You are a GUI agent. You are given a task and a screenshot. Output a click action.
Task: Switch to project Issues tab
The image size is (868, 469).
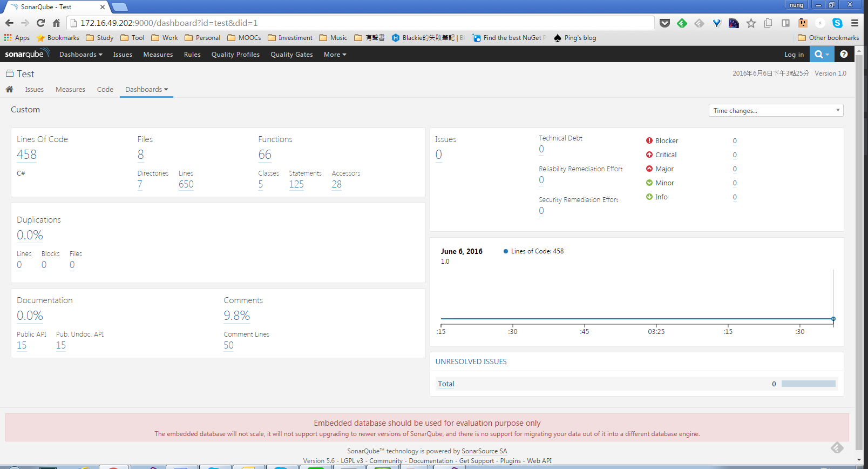pyautogui.click(x=34, y=90)
